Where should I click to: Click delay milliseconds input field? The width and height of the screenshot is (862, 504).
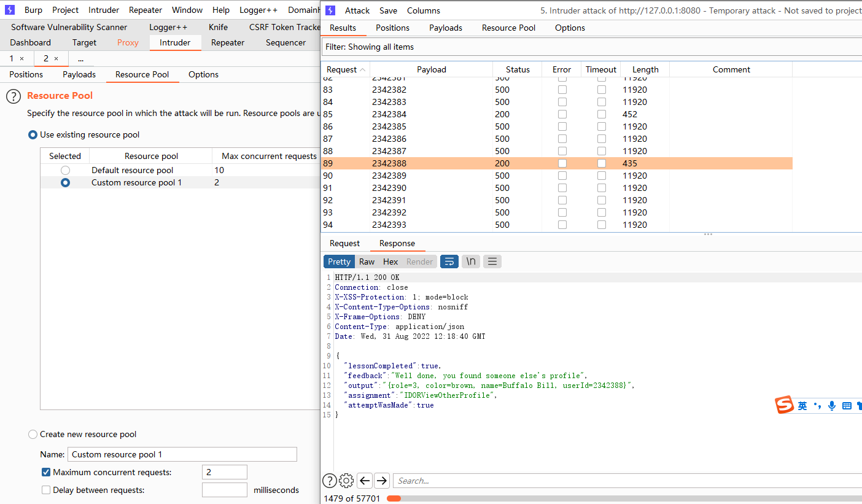click(x=225, y=490)
